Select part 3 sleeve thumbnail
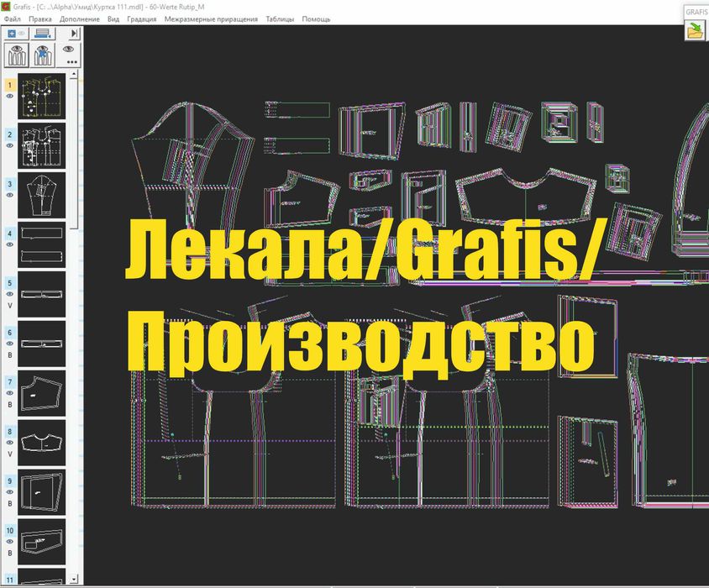The width and height of the screenshot is (709, 588). [42, 196]
